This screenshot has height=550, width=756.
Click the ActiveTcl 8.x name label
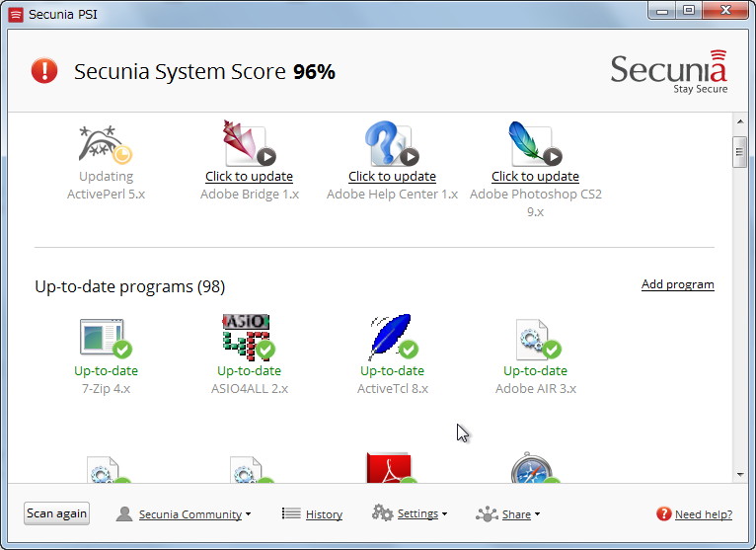point(393,388)
